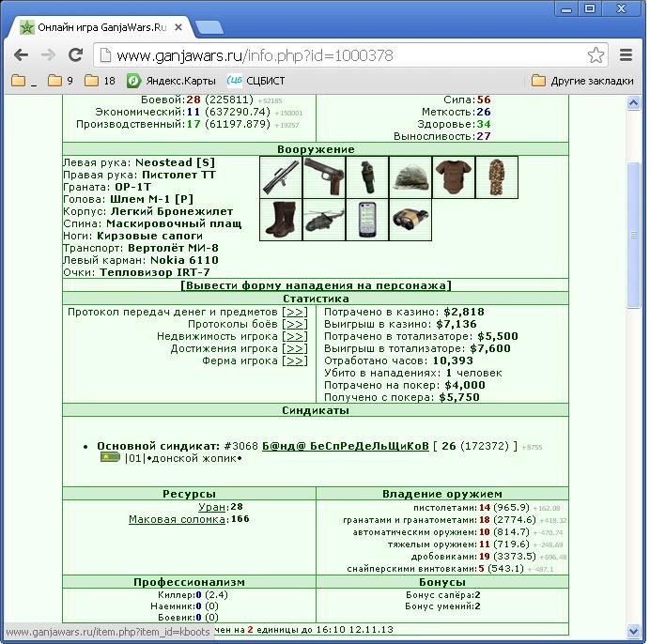Open Neostead [S] weapon link
The height and width of the screenshot is (644, 650).
[175, 162]
